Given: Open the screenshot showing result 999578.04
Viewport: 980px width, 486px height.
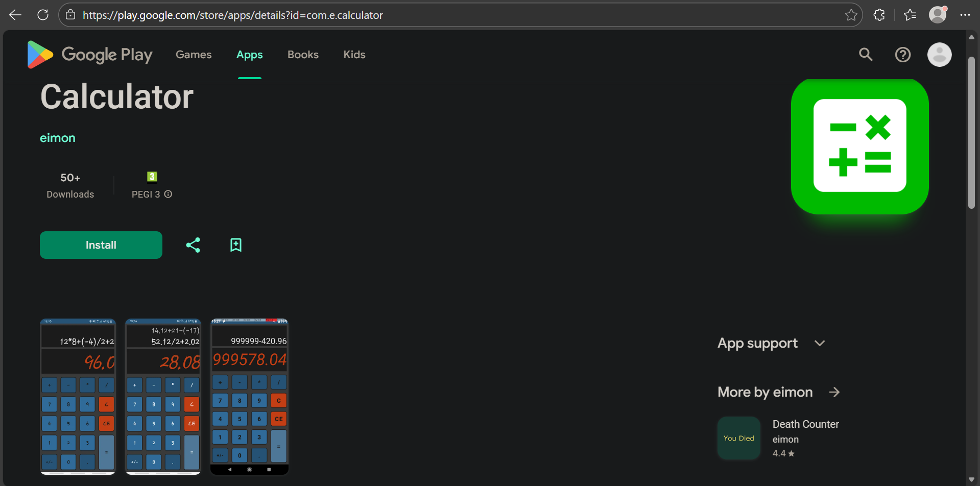Looking at the screenshot, I should [x=250, y=397].
